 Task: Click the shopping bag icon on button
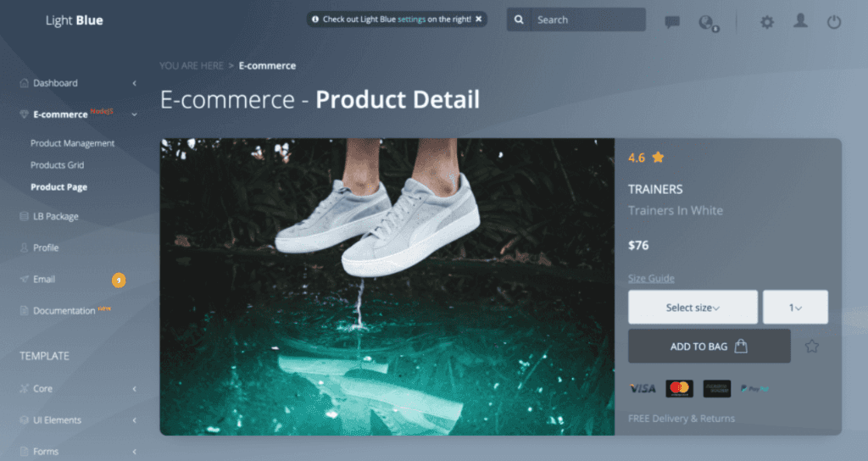[x=741, y=347]
